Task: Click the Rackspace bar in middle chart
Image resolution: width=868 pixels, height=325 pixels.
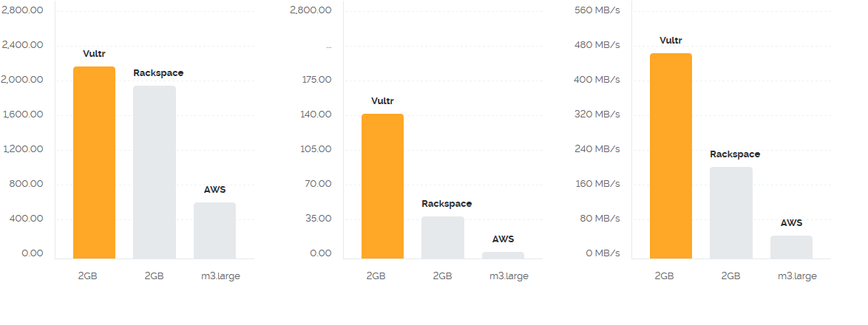Action: 443,238
